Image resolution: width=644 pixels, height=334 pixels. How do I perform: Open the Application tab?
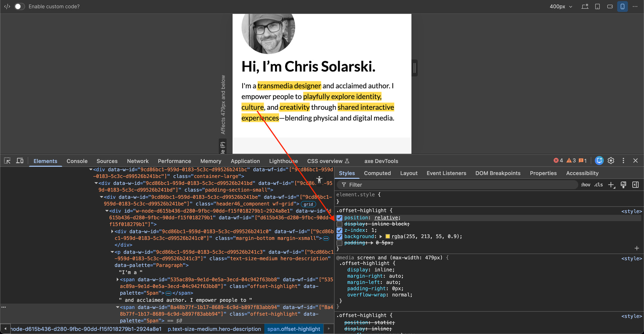tap(245, 161)
